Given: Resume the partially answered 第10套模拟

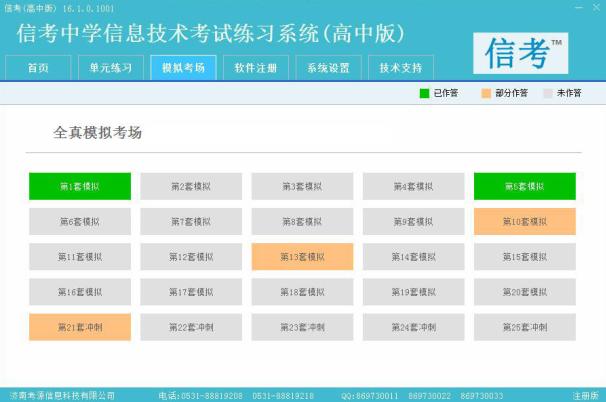Looking at the screenshot, I should pyautogui.click(x=525, y=221).
